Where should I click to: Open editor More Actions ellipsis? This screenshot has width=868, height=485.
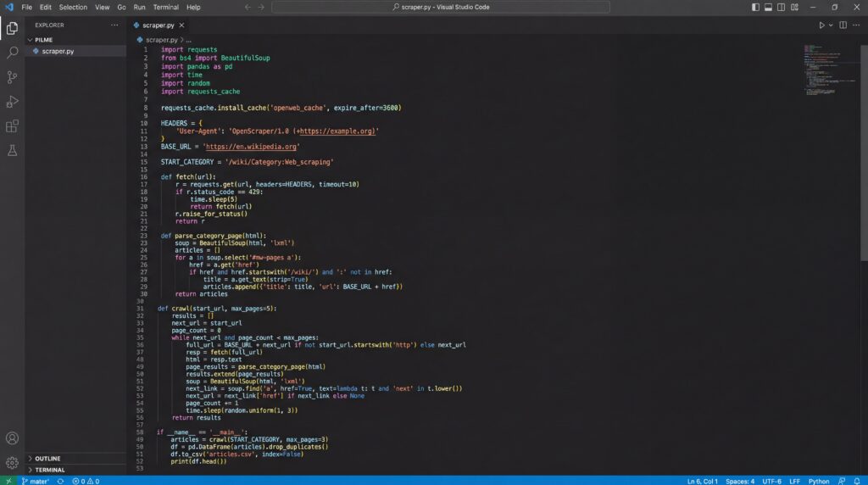(x=856, y=25)
